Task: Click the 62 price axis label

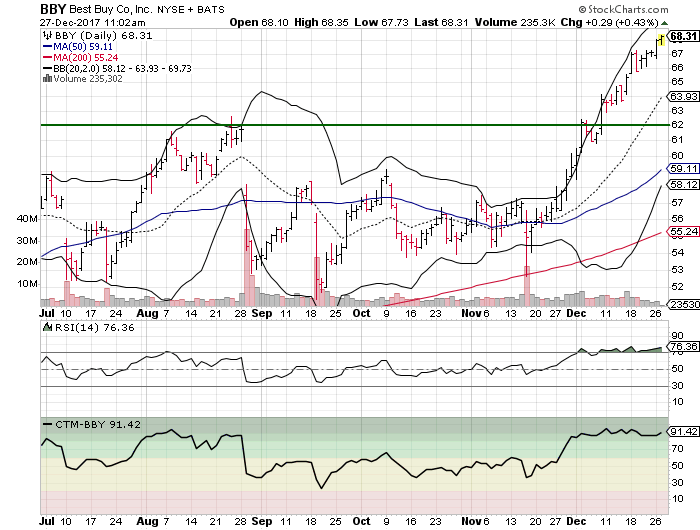Action: pos(677,125)
